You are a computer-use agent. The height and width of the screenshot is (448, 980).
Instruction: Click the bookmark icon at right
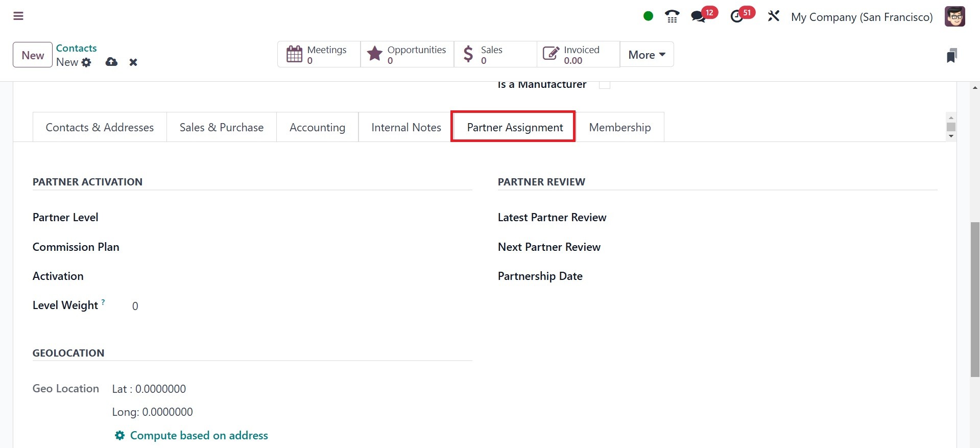click(x=951, y=55)
